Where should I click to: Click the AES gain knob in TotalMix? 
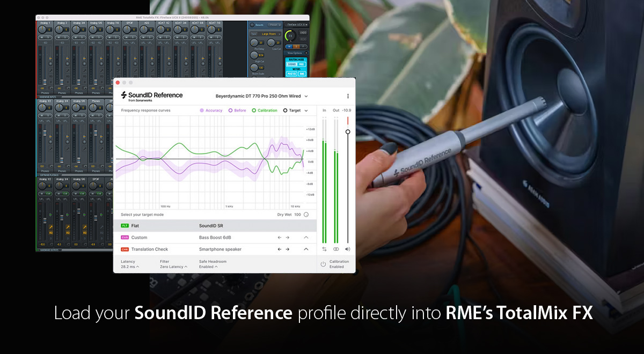(x=145, y=30)
